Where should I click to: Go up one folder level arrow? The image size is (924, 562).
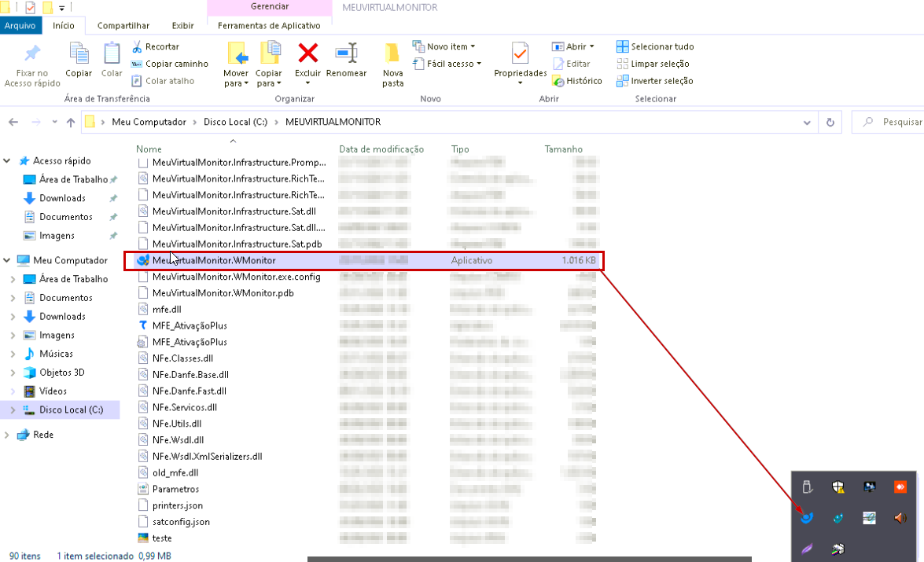coord(71,122)
